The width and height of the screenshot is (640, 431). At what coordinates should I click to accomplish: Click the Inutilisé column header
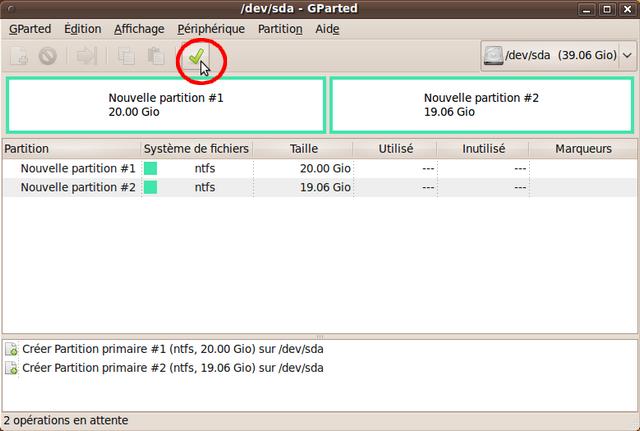(483, 149)
